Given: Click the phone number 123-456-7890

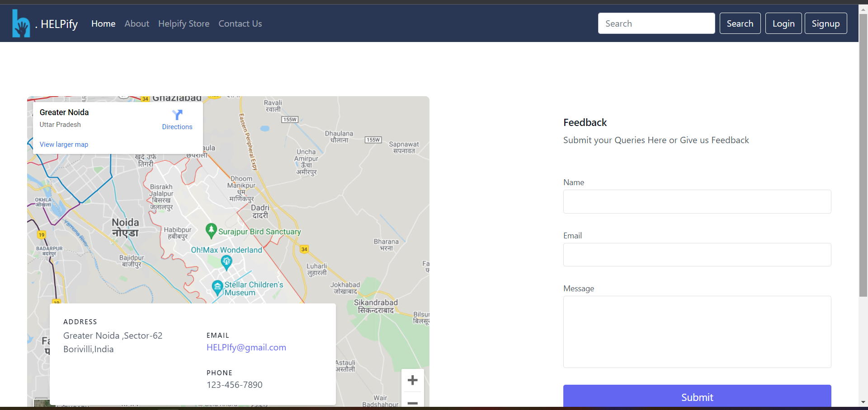Looking at the screenshot, I should (x=235, y=385).
